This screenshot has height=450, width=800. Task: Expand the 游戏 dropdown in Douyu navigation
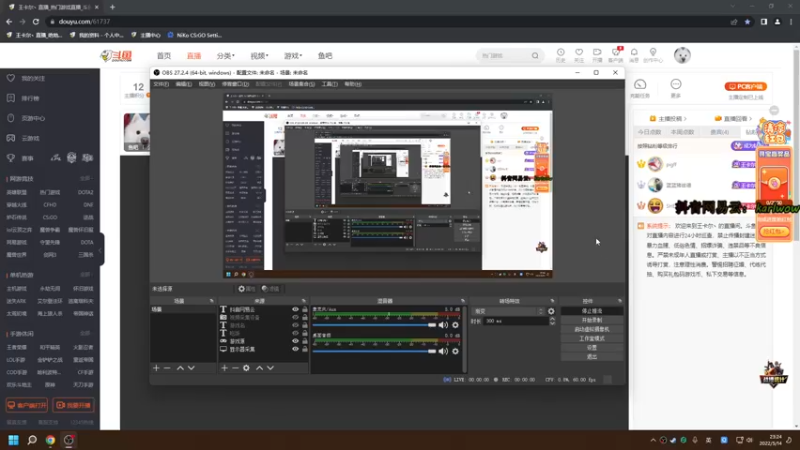(293, 56)
